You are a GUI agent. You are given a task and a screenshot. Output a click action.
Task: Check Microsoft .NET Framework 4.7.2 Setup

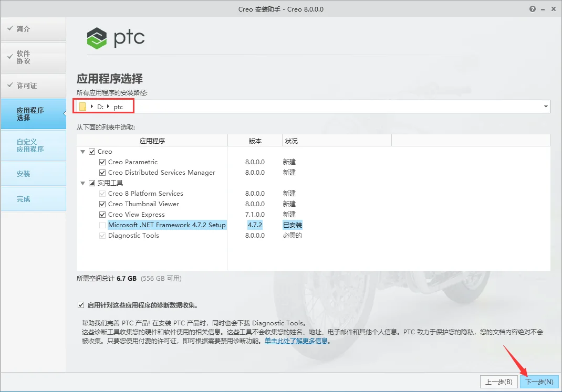pyautogui.click(x=102, y=225)
